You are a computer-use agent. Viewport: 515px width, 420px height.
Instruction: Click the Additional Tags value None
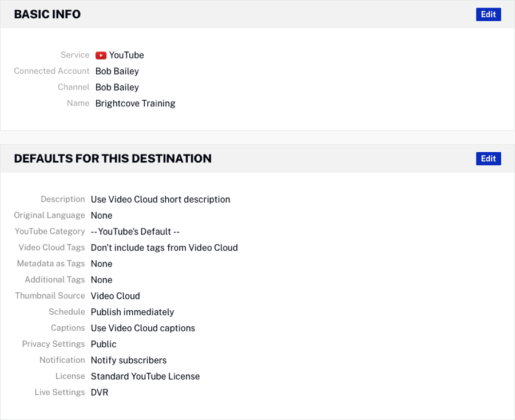click(x=101, y=280)
